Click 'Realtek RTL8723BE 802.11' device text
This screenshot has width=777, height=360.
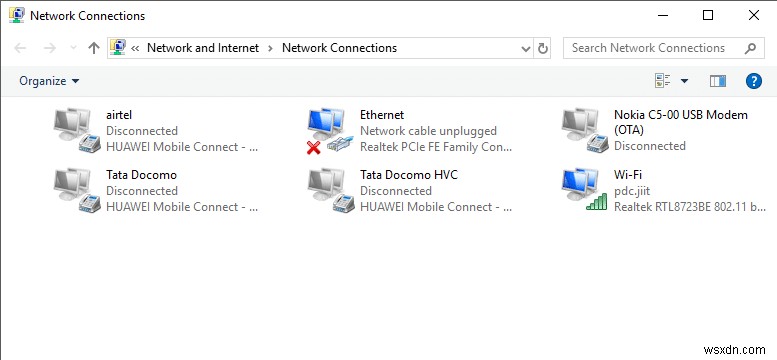tap(690, 207)
